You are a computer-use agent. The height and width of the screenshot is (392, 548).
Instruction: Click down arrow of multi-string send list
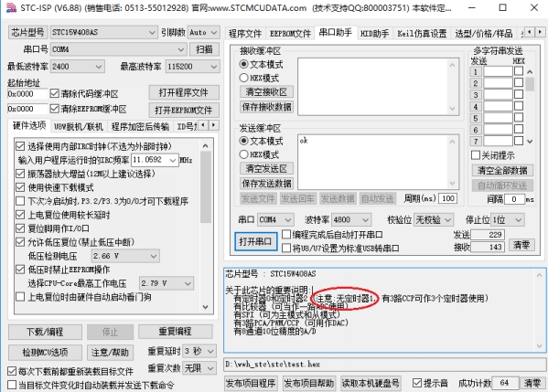point(530,142)
